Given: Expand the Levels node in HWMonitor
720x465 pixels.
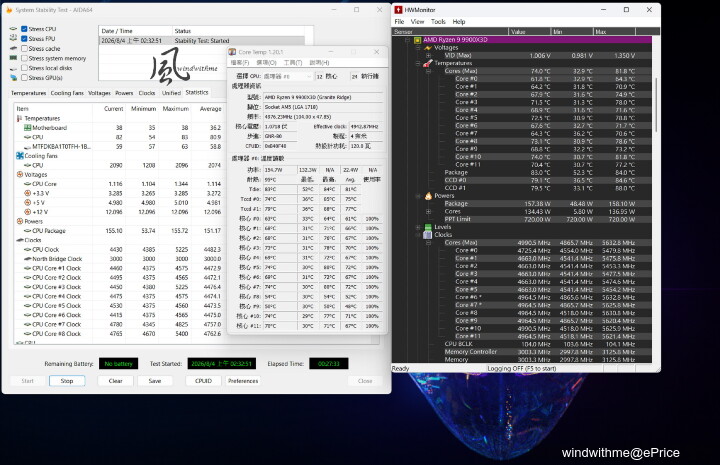Looking at the screenshot, I should click(x=418, y=227).
